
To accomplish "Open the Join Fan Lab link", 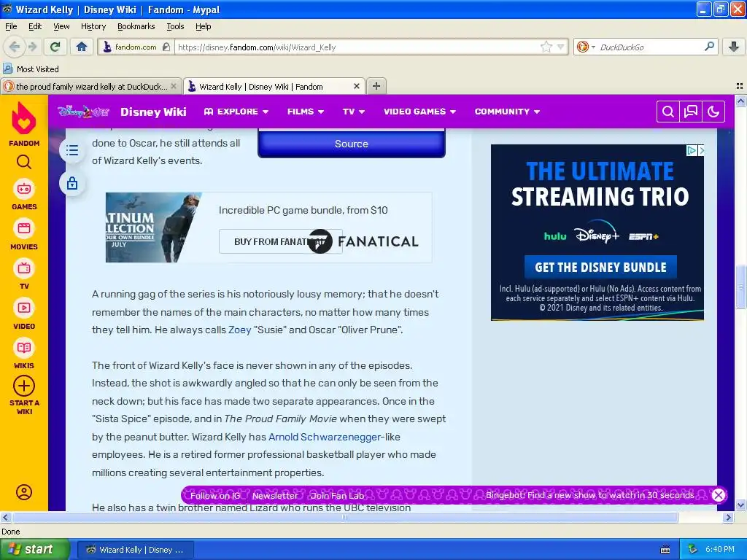I will point(337,495).
